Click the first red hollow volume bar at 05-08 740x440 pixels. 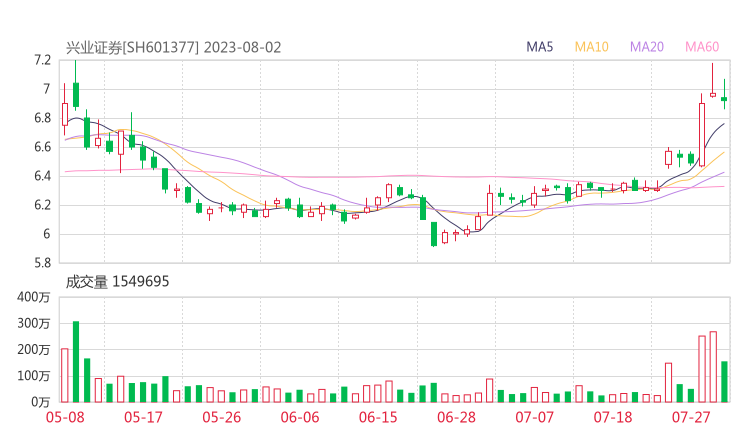(x=65, y=375)
